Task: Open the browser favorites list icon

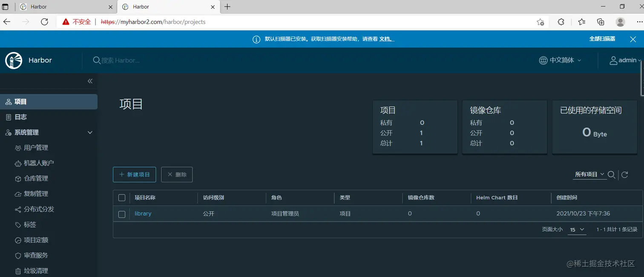Action: [x=582, y=22]
